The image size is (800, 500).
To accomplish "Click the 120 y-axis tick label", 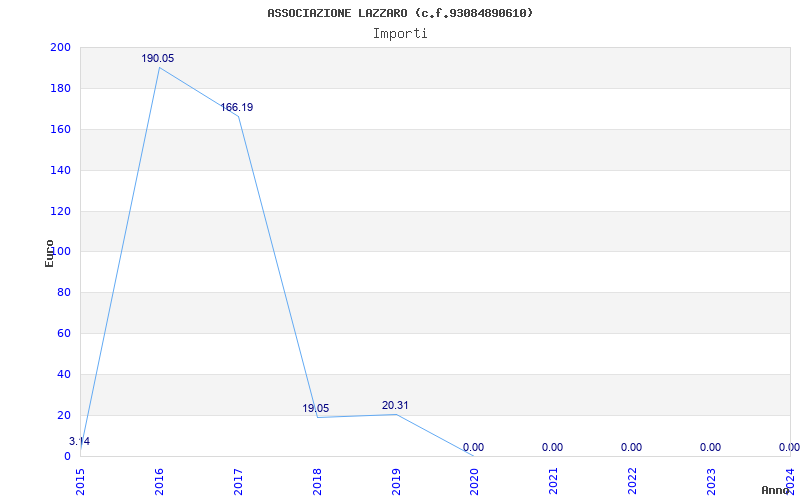I will coord(60,211).
